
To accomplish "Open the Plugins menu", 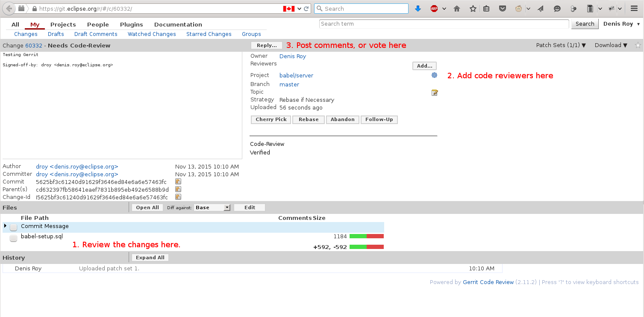I will (x=132, y=24).
